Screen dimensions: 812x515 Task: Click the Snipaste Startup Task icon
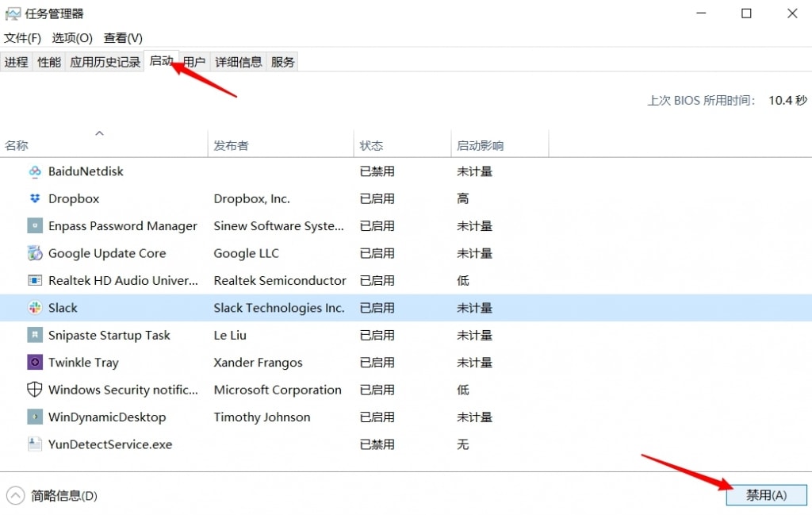(35, 335)
